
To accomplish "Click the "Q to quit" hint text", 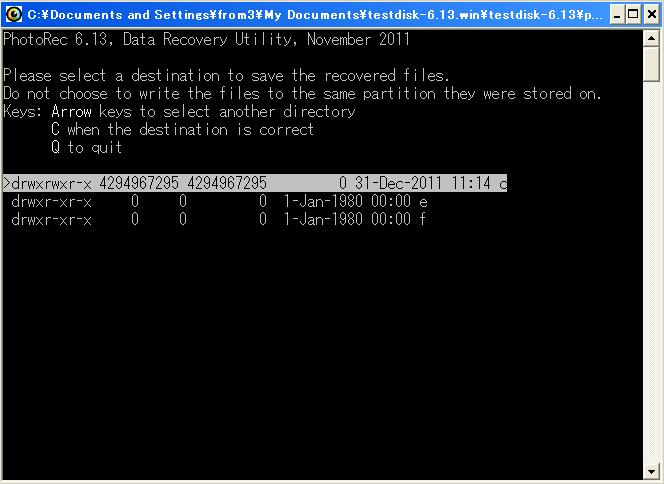I will pyautogui.click(x=87, y=147).
